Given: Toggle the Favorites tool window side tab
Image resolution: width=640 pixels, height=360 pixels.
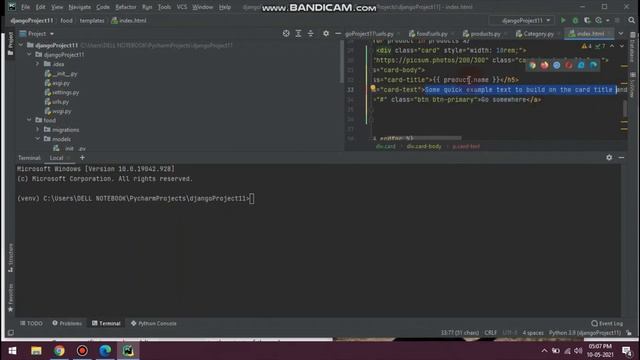Looking at the screenshot, I should [x=11, y=298].
